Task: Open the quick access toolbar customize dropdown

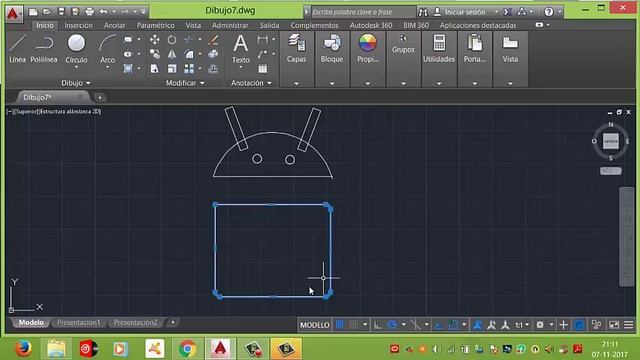Action: click(144, 12)
